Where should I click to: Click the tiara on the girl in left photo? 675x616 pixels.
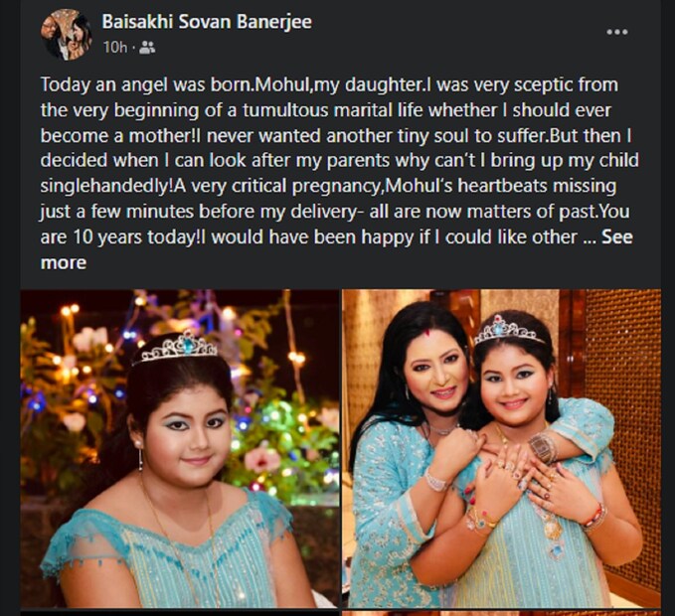click(175, 347)
